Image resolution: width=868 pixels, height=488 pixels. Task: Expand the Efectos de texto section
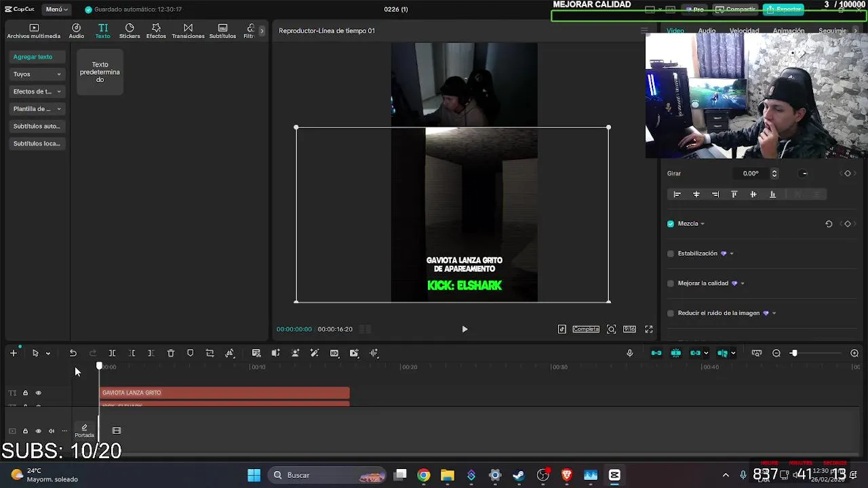[37, 91]
